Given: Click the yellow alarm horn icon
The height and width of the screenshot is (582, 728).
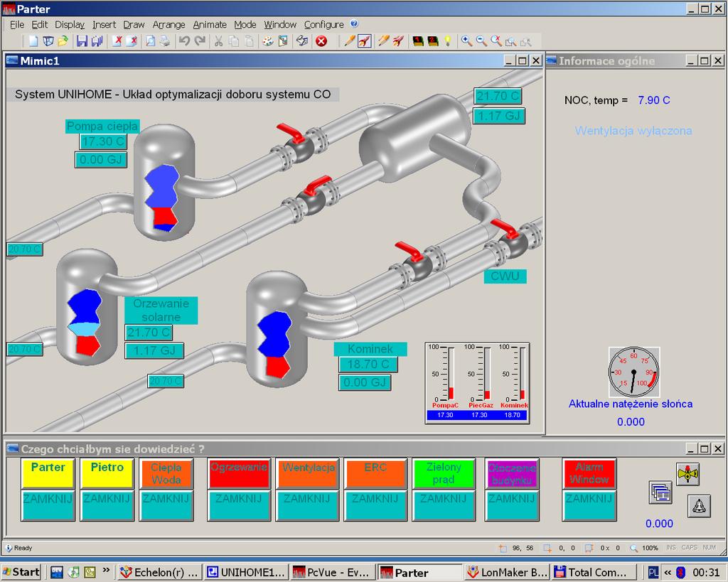Looking at the screenshot, I should pyautogui.click(x=687, y=474).
